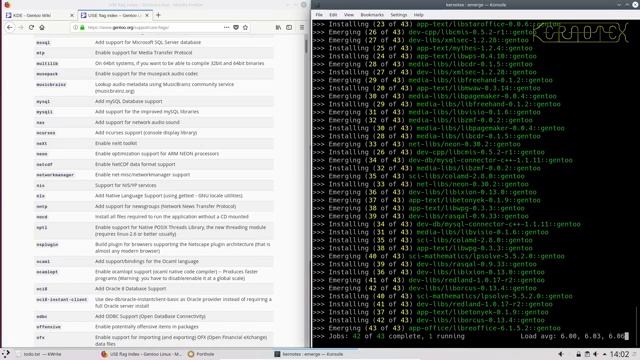This screenshot has height=360, width=640.
Task: Bookmark this page with the star
Action: 245,27
